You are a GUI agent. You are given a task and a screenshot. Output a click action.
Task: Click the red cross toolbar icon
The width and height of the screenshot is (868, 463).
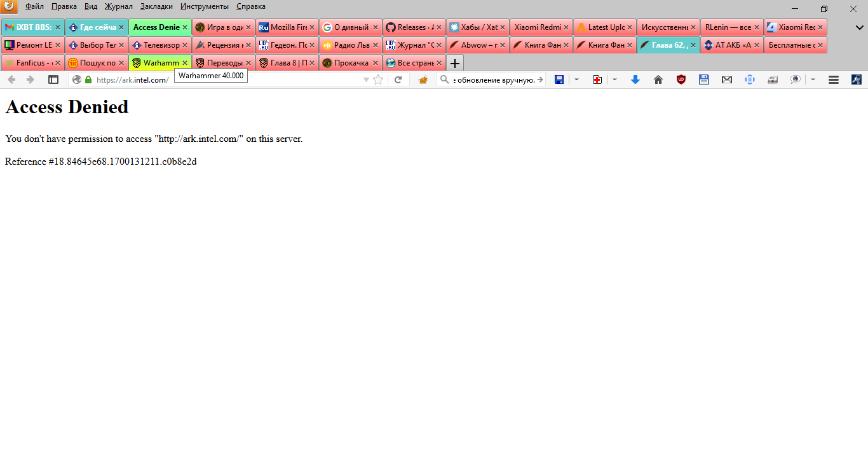click(x=597, y=79)
